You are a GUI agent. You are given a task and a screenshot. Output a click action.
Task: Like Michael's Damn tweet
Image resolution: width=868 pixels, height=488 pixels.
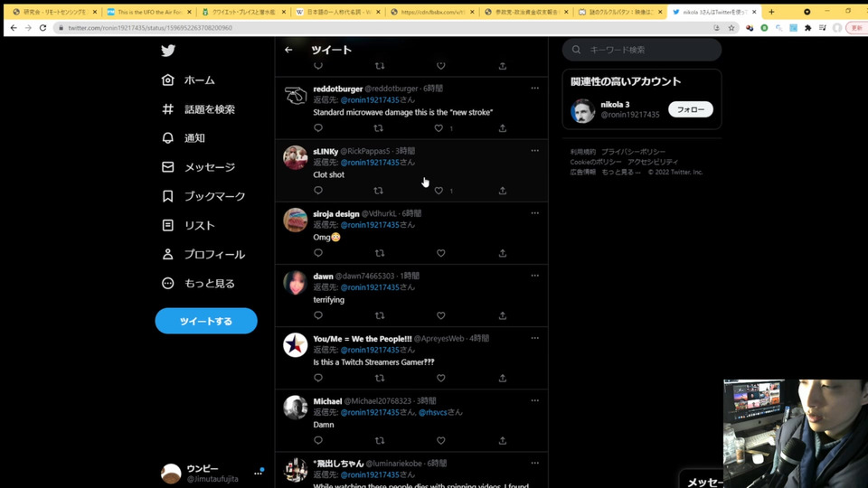click(440, 440)
